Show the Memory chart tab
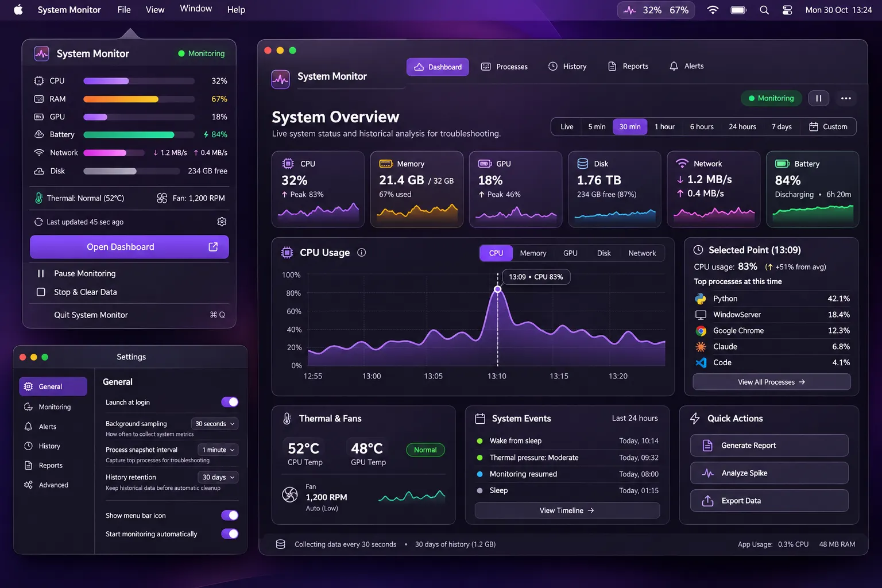The image size is (882, 588). tap(533, 253)
